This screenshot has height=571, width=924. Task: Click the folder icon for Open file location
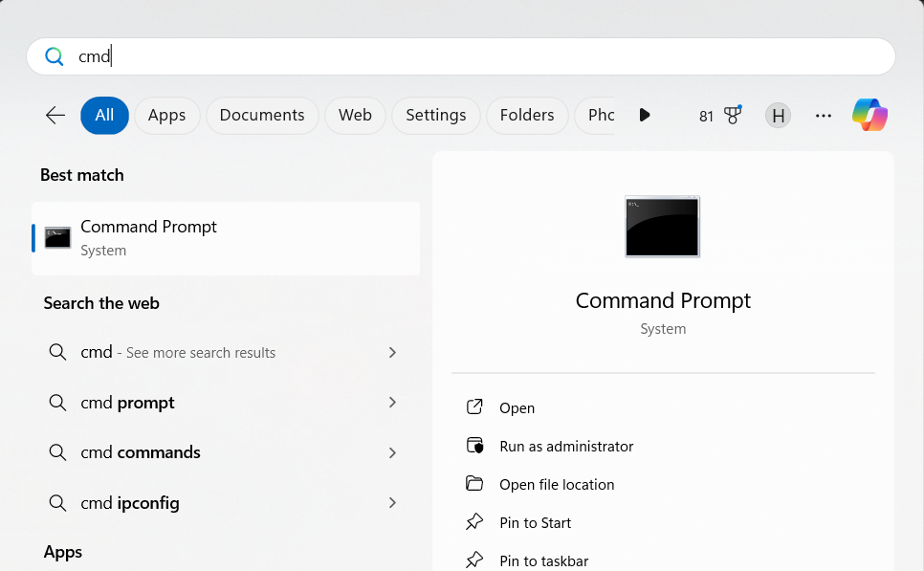(x=474, y=483)
